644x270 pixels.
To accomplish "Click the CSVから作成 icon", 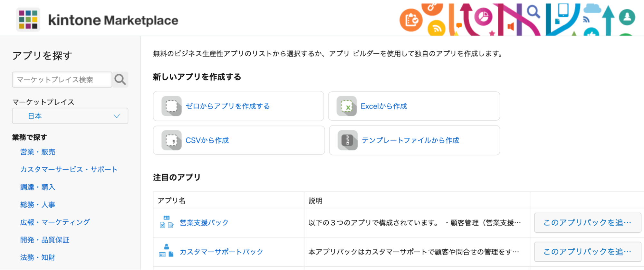I will [x=171, y=140].
